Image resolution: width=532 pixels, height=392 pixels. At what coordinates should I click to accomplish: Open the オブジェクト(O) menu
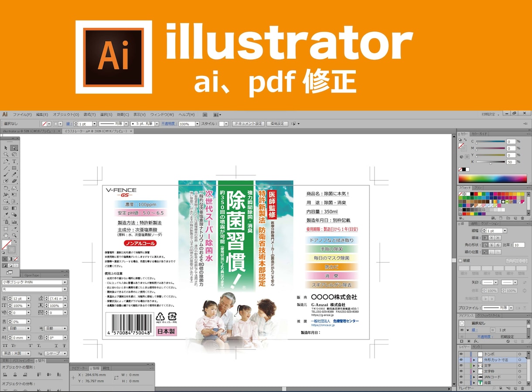coord(65,115)
